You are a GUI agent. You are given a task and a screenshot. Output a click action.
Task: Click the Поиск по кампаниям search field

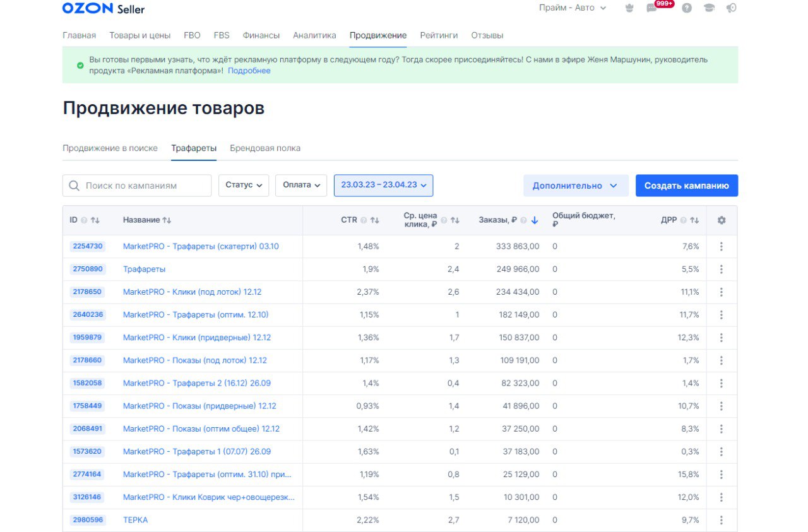click(137, 186)
